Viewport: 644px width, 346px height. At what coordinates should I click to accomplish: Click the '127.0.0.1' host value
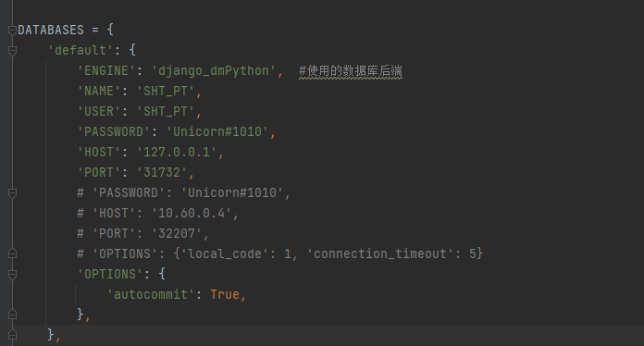(177, 152)
